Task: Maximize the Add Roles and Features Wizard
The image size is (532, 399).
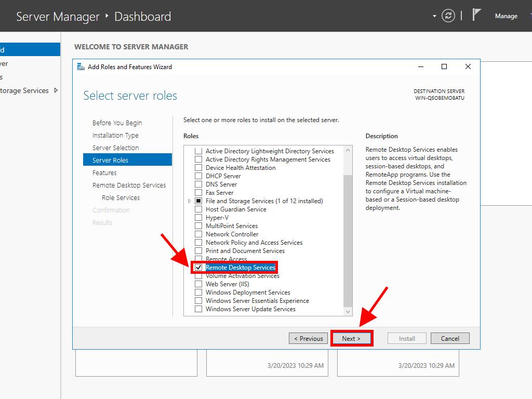Action: (x=444, y=67)
